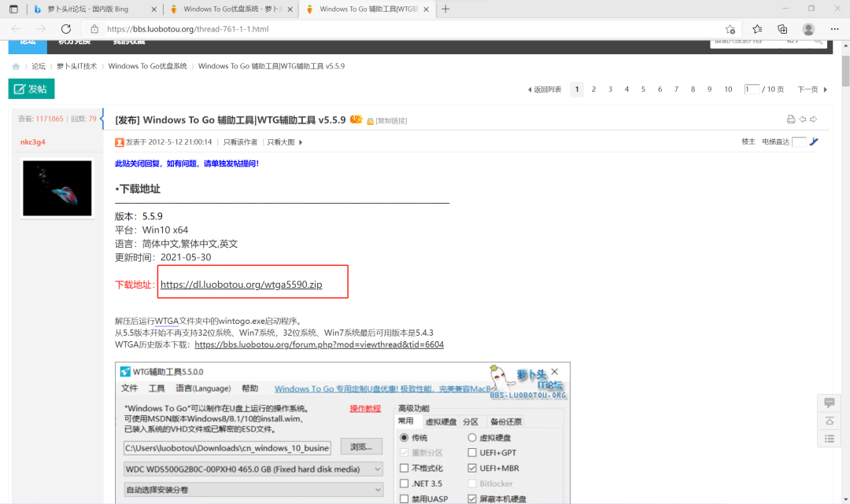
Task: Select 虚拟硬盘 radio in WTG screenshot
Action: 471,437
